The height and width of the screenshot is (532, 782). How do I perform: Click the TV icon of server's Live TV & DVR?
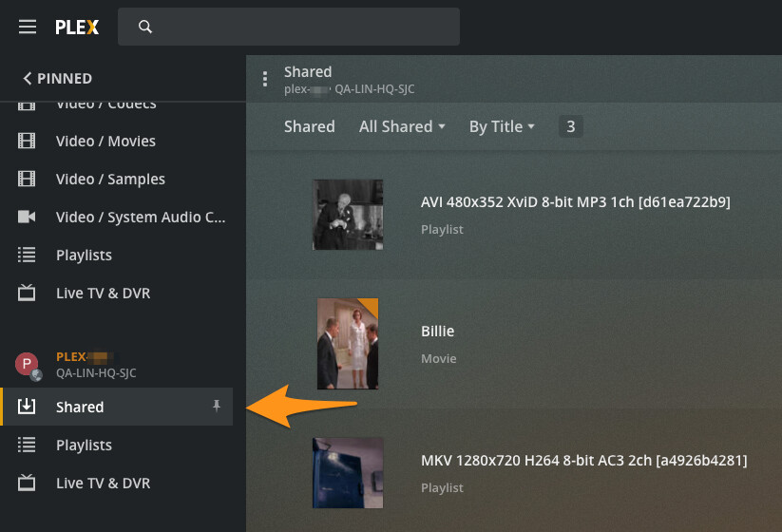[x=27, y=483]
